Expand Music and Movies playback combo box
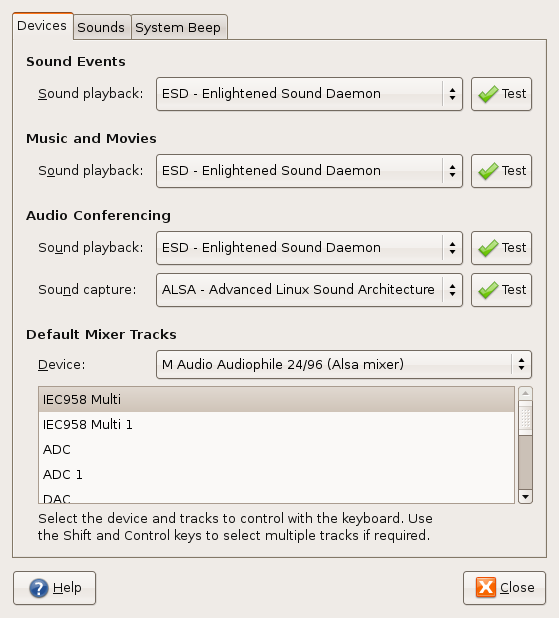Image resolution: width=559 pixels, height=618 pixels. pyautogui.click(x=309, y=171)
